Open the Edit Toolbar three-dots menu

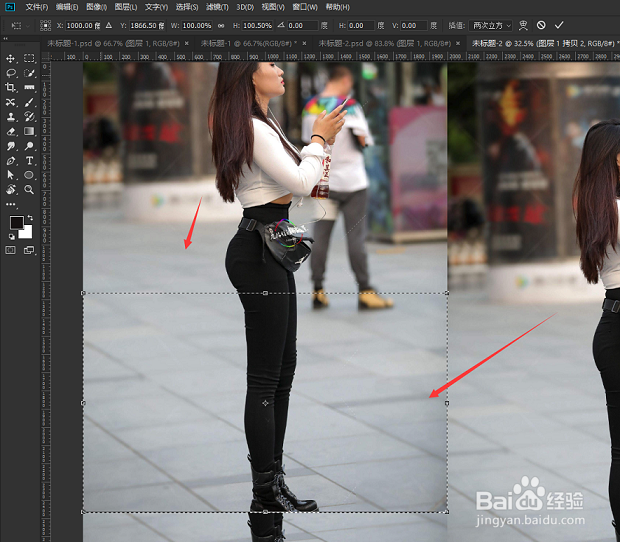pos(11,204)
